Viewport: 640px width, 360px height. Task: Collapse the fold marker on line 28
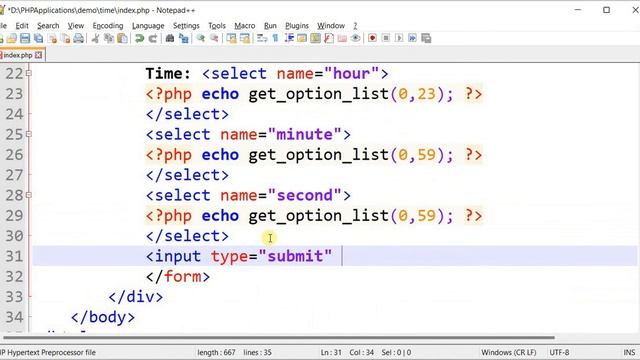coord(29,195)
